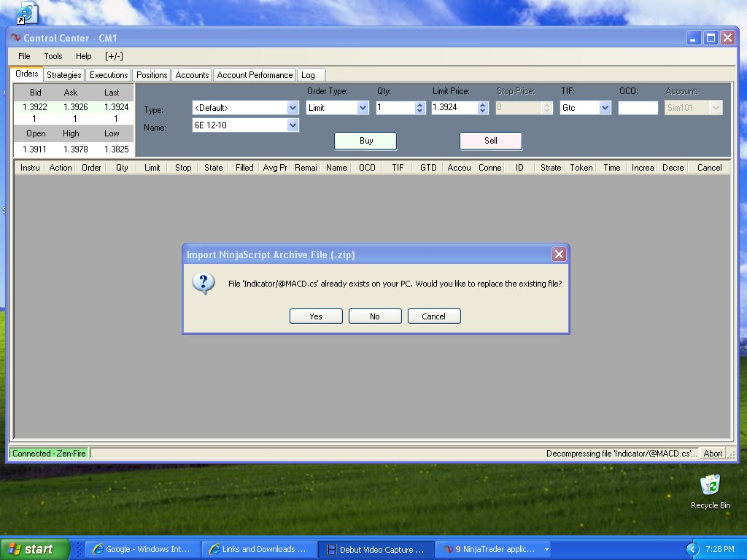Viewport: 747px width, 560px height.
Task: Increase quantity with Qty up arrow
Action: (x=419, y=105)
